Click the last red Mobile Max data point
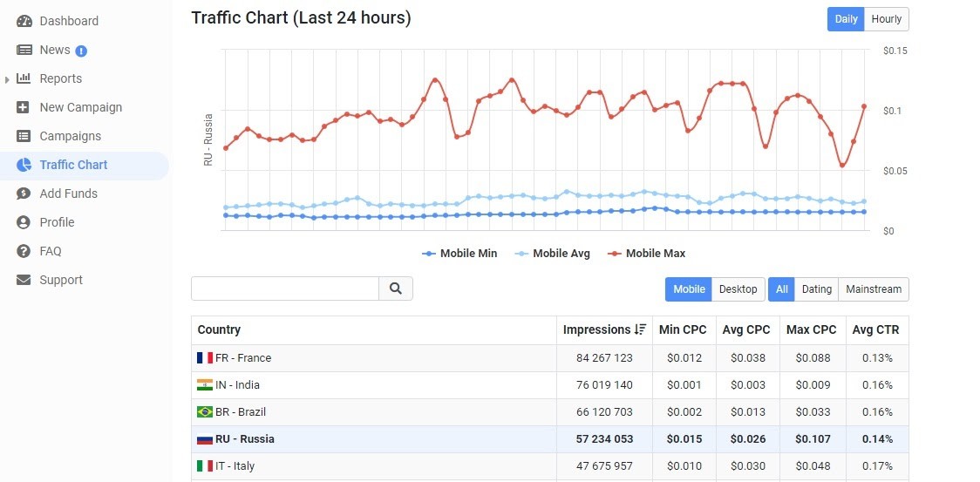 (x=864, y=106)
